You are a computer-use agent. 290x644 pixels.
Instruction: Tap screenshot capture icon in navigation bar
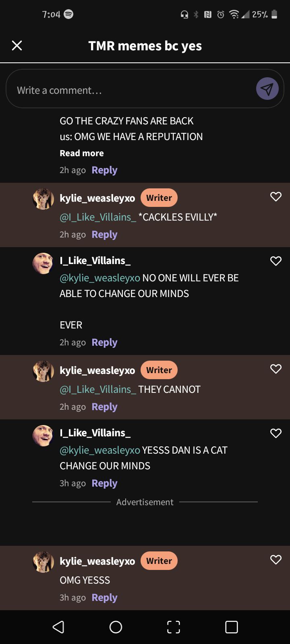174,627
